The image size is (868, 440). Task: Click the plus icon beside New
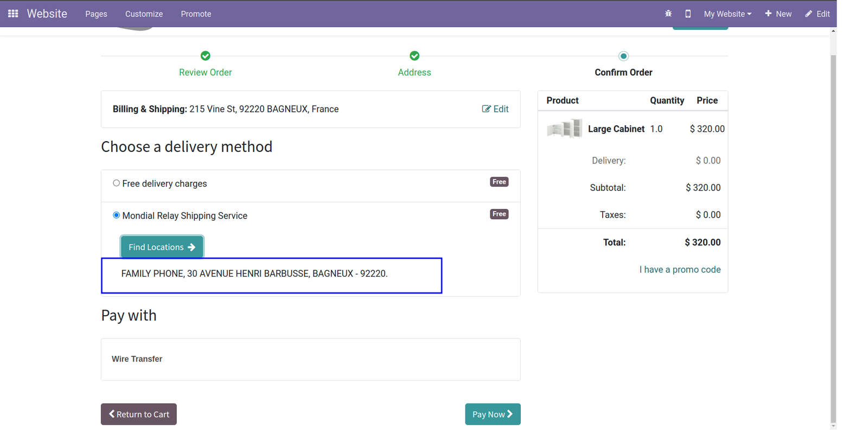coord(768,14)
